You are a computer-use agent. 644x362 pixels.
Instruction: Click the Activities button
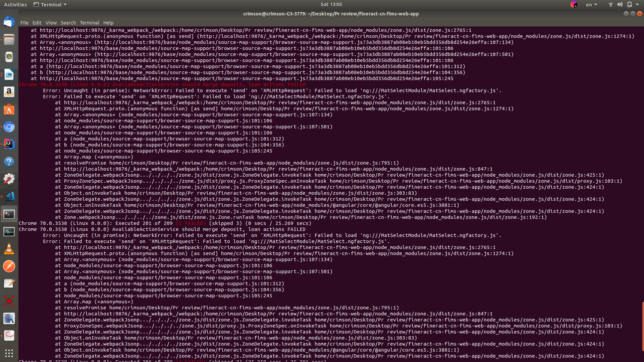pos(15,4)
